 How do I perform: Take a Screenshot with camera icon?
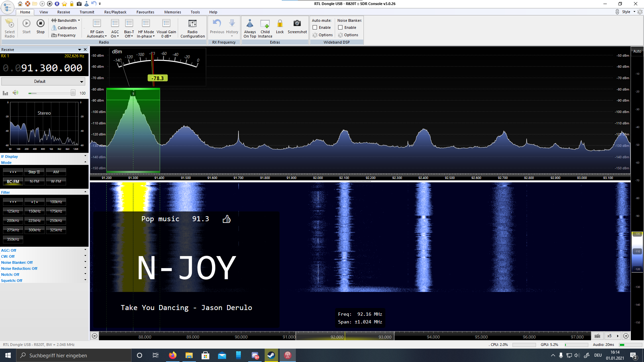[297, 23]
